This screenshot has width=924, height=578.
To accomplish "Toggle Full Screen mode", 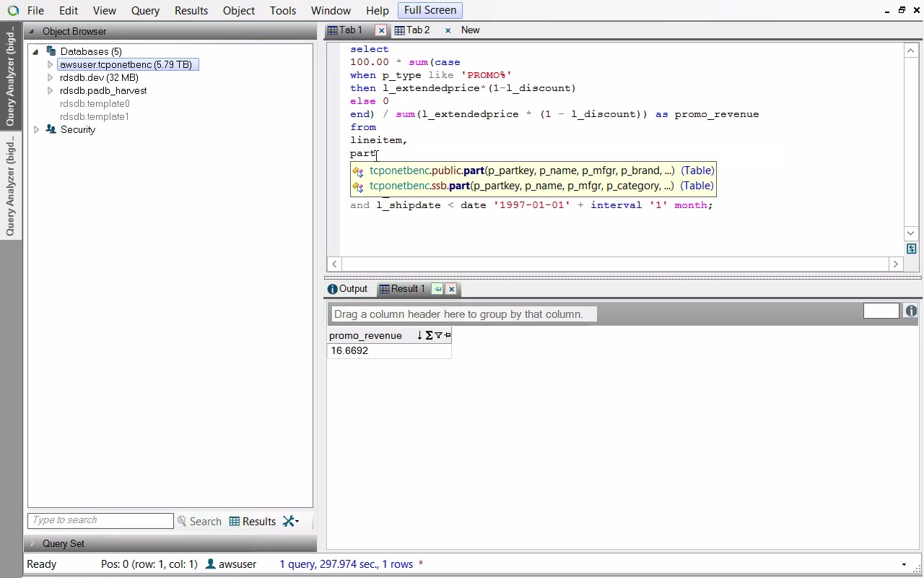I will click(430, 10).
